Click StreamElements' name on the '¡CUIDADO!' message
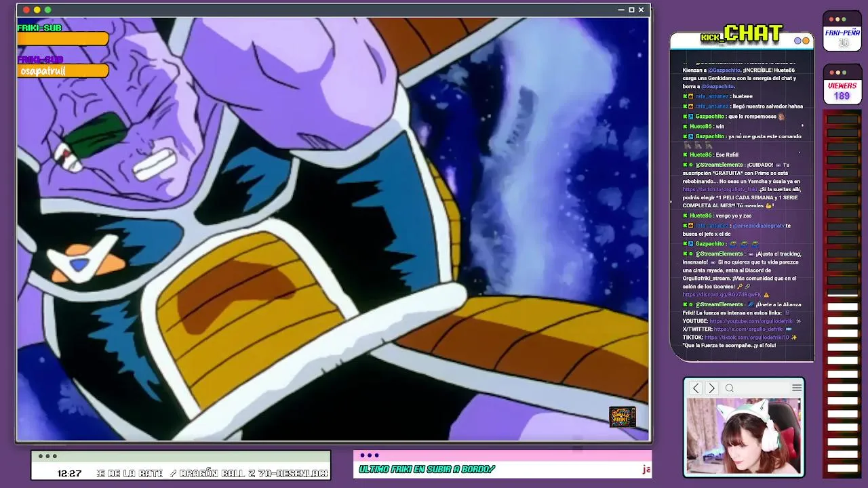 point(719,165)
